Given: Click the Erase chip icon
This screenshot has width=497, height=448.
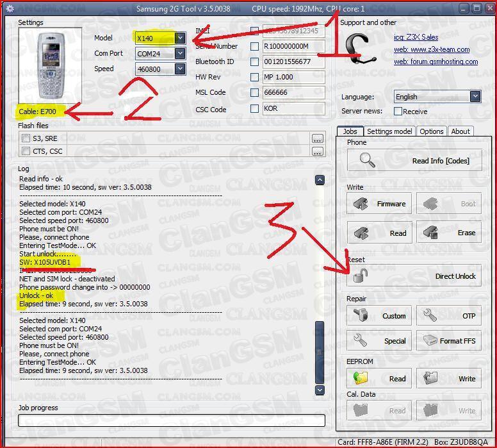Looking at the screenshot, I should click(430, 233).
